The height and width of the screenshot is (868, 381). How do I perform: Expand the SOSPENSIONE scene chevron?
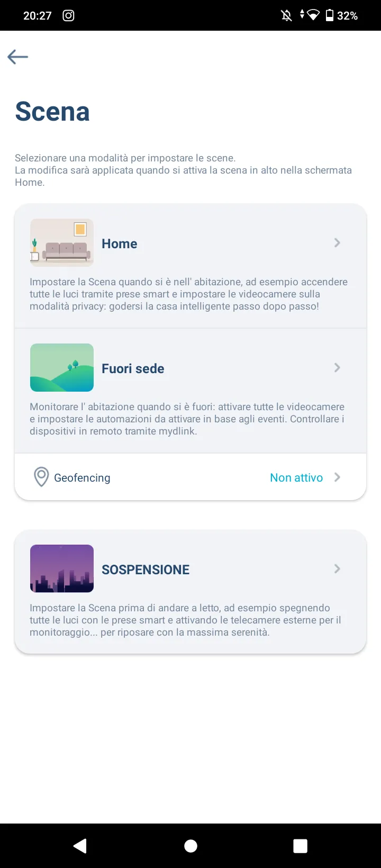tap(337, 569)
